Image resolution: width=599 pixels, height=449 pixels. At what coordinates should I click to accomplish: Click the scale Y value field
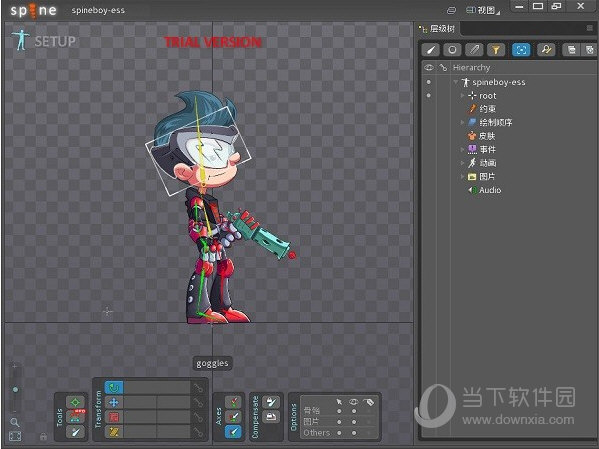coord(173,417)
